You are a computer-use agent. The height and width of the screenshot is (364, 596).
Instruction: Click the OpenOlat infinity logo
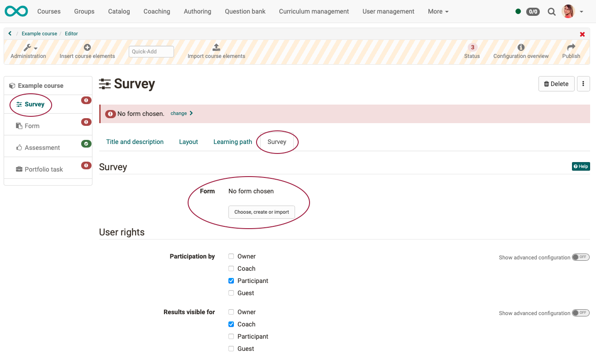(x=16, y=11)
